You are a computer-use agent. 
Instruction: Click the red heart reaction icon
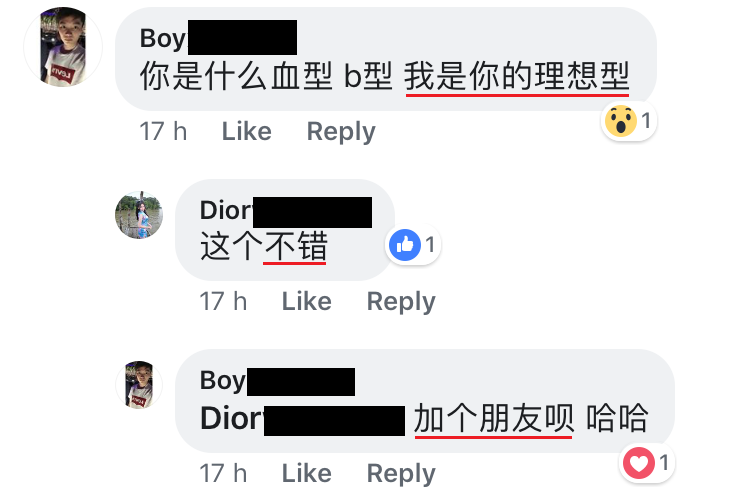(639, 463)
